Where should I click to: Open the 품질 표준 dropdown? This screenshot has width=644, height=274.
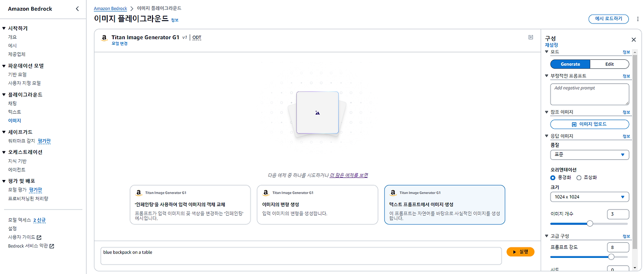pyautogui.click(x=590, y=155)
